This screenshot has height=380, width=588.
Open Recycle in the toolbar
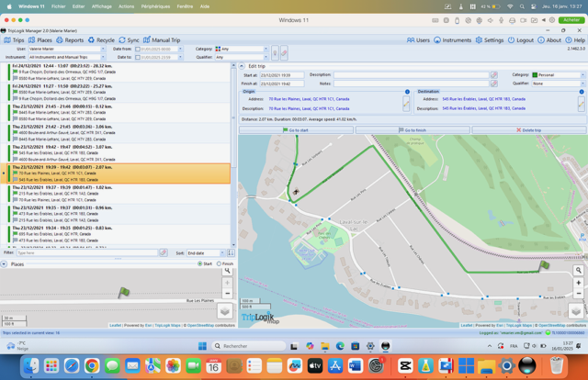click(x=101, y=40)
